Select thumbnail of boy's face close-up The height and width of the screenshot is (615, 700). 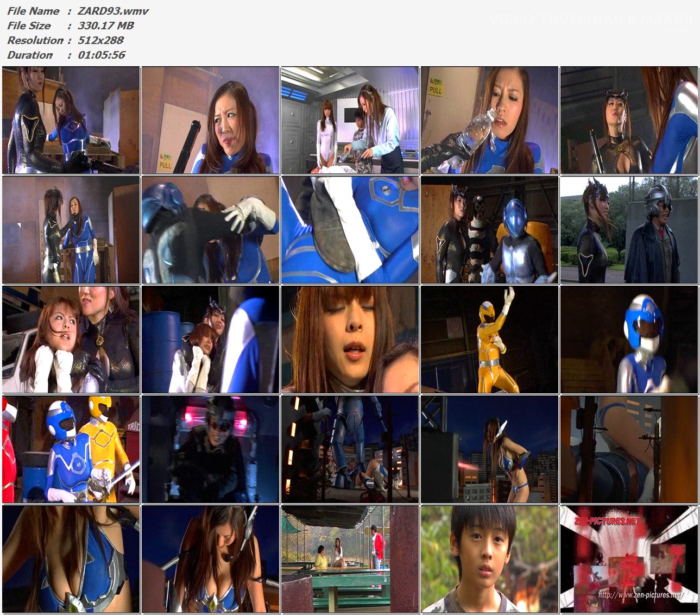click(489, 559)
